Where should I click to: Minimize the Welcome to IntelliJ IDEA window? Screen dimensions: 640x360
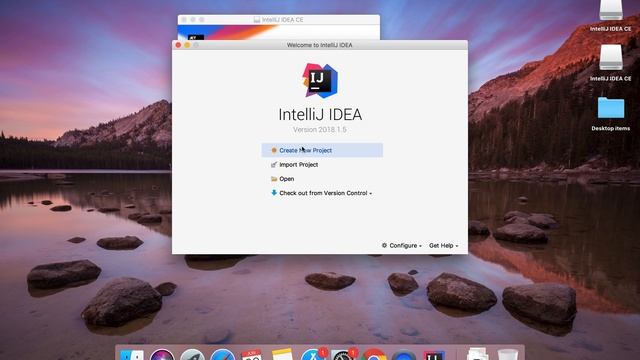(187, 45)
